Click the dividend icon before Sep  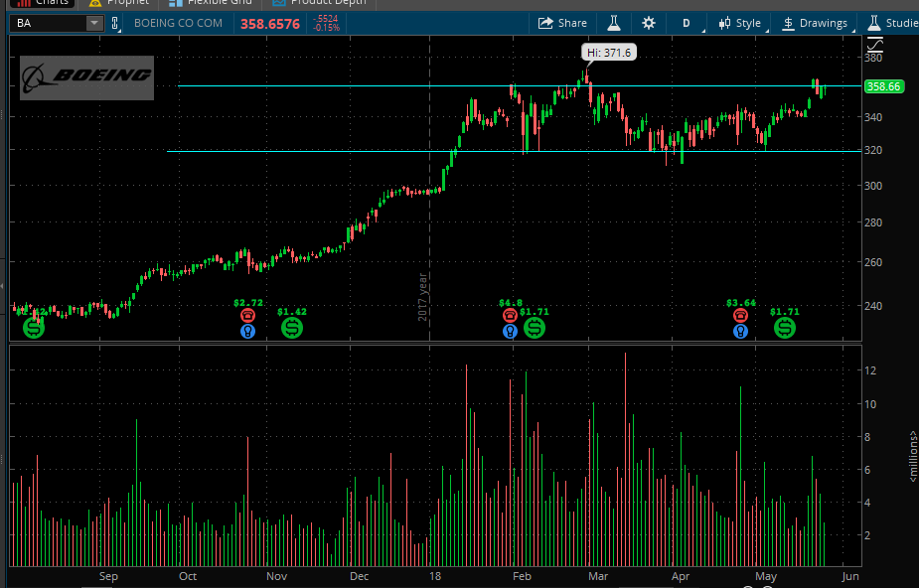click(x=34, y=328)
